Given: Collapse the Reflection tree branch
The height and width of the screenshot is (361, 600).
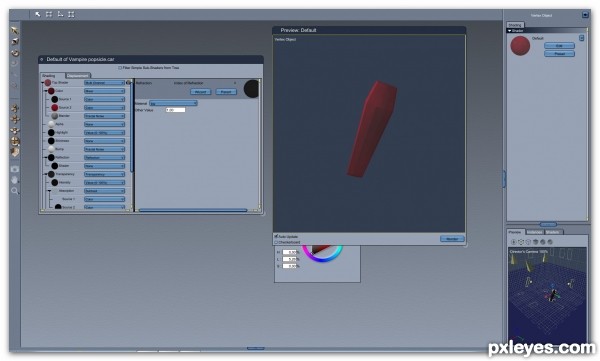Looking at the screenshot, I should [46, 157].
